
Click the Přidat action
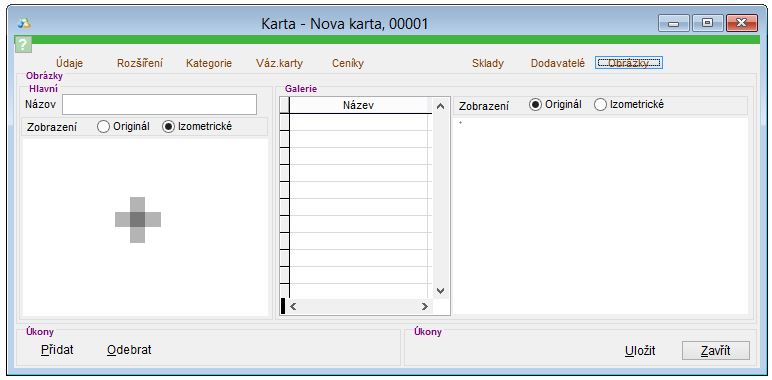(x=57, y=350)
